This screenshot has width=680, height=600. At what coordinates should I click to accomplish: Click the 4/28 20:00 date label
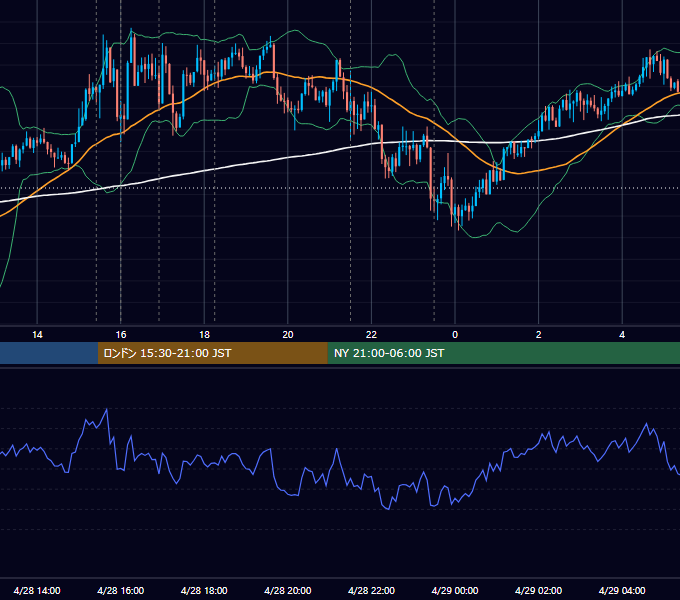(x=288, y=590)
